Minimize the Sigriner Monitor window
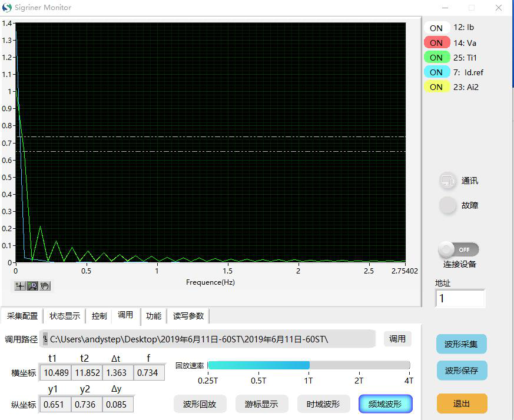This screenshot has width=514, height=420. point(445,8)
